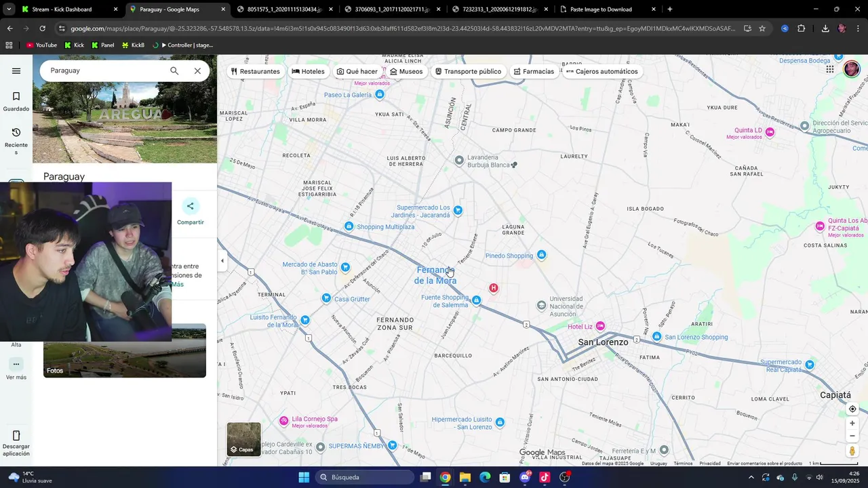Switch to 8051575 image tab
This screenshot has width=868, height=488.
(285, 9)
